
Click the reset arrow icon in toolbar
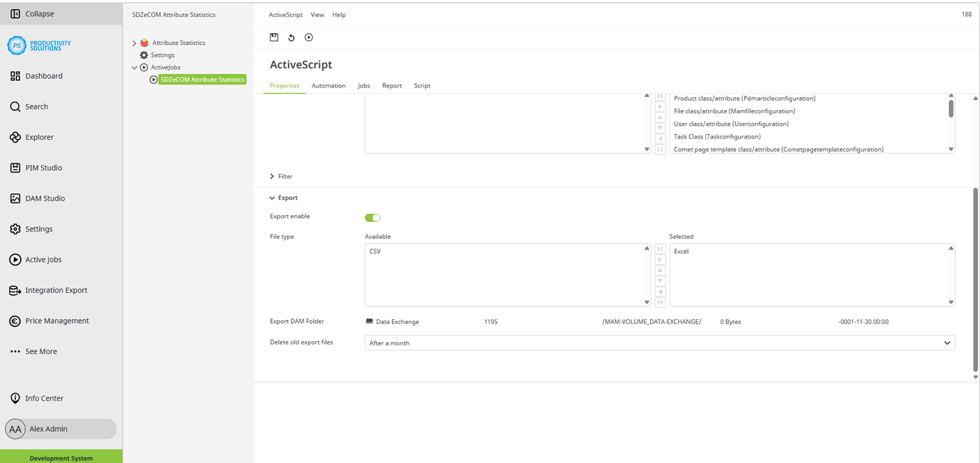pyautogui.click(x=292, y=38)
